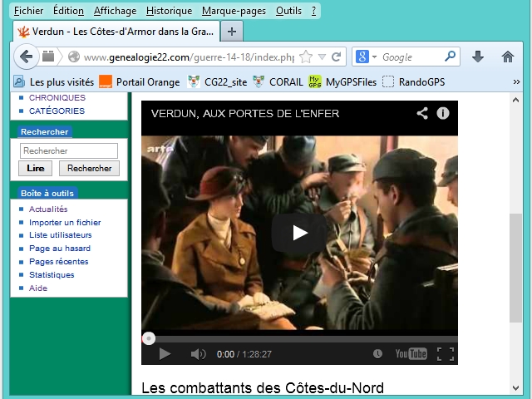Click the video title VERDUN, AUX PORTES DE L'ENFER
The image size is (532, 399).
(x=245, y=113)
